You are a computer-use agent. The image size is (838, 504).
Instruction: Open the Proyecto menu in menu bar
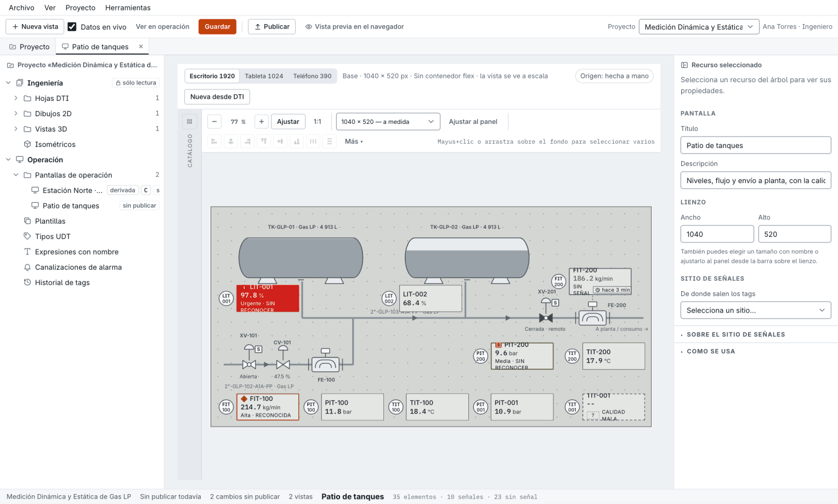point(80,8)
